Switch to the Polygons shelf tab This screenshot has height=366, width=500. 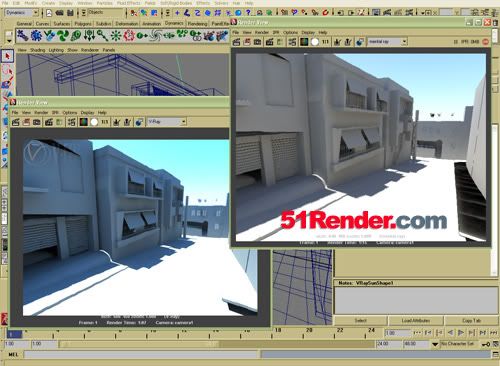[x=83, y=24]
